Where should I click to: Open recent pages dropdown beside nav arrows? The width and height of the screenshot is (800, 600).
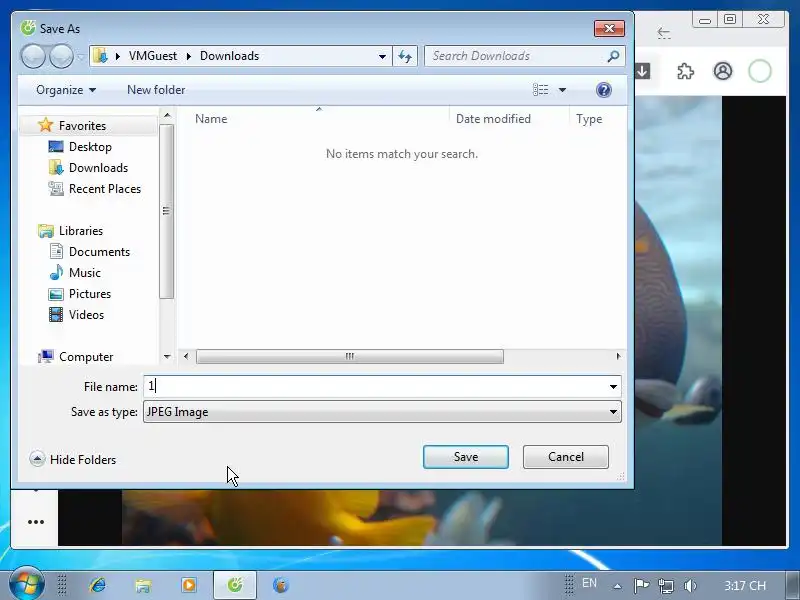(x=81, y=57)
